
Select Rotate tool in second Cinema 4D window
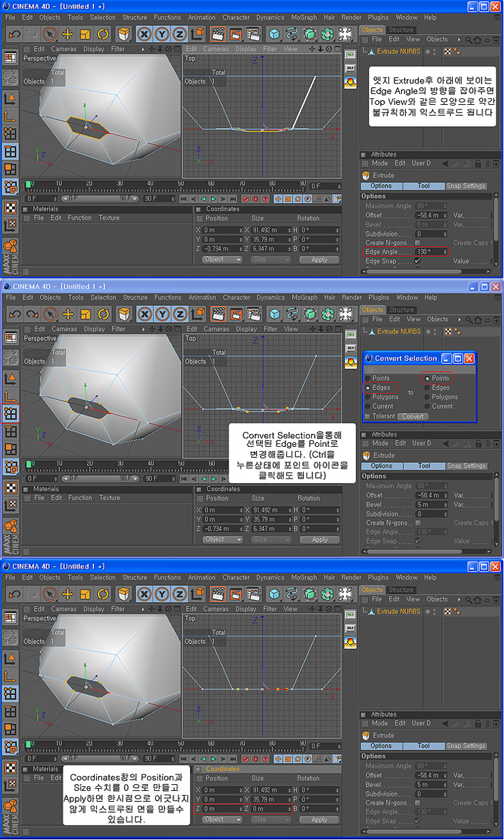(103, 313)
